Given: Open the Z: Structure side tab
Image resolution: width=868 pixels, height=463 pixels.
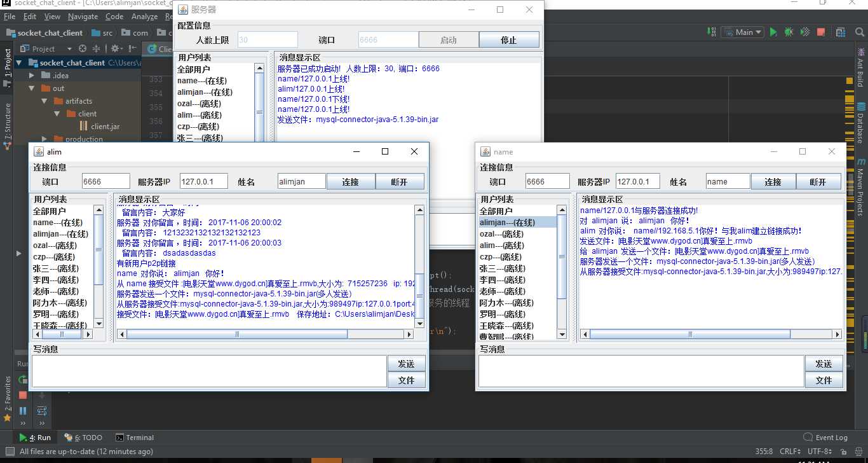Looking at the screenshot, I should pos(8,126).
